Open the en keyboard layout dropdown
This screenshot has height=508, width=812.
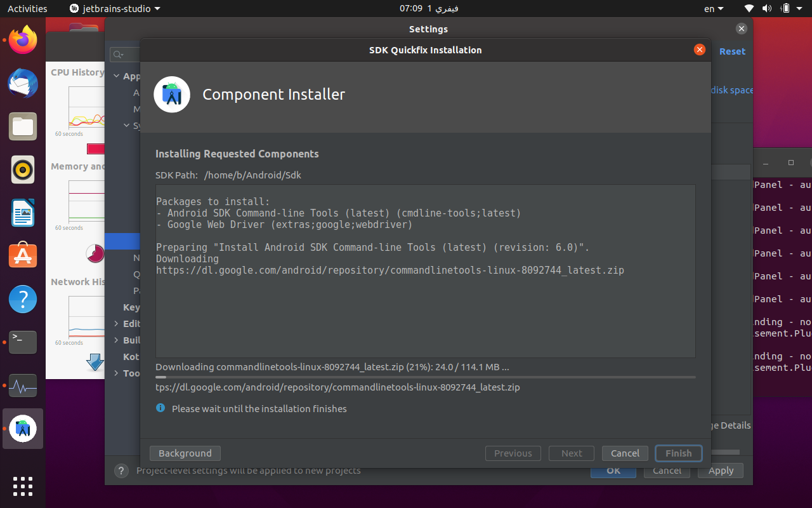tap(714, 8)
